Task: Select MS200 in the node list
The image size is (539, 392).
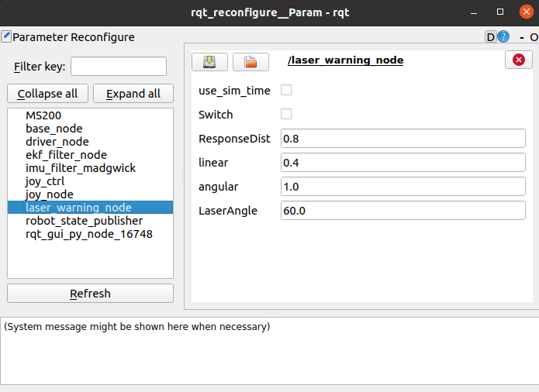Action: click(43, 115)
